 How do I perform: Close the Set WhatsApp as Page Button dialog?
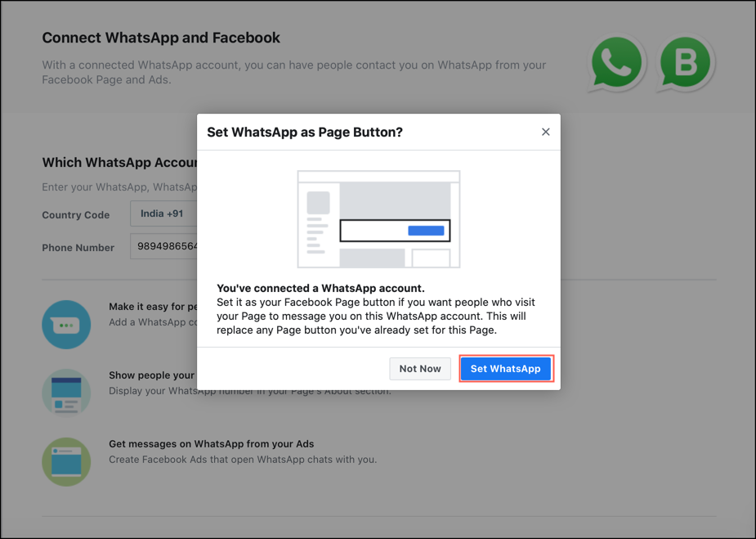[545, 132]
